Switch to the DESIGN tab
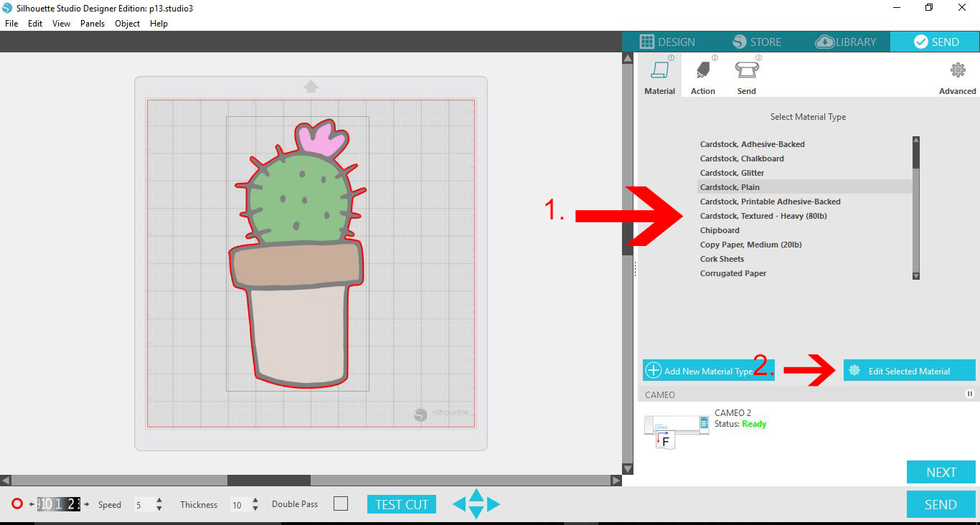Screen dimensions: 980x525 coord(667,42)
